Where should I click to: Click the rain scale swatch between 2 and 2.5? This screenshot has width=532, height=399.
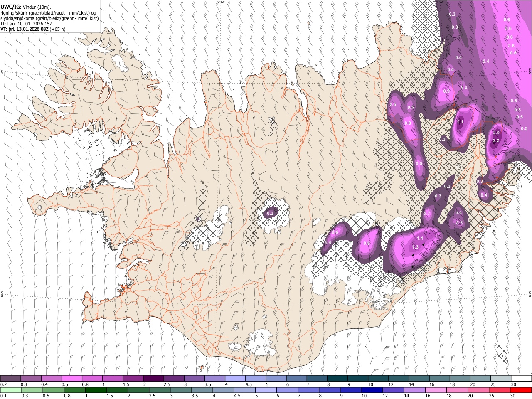point(138,390)
